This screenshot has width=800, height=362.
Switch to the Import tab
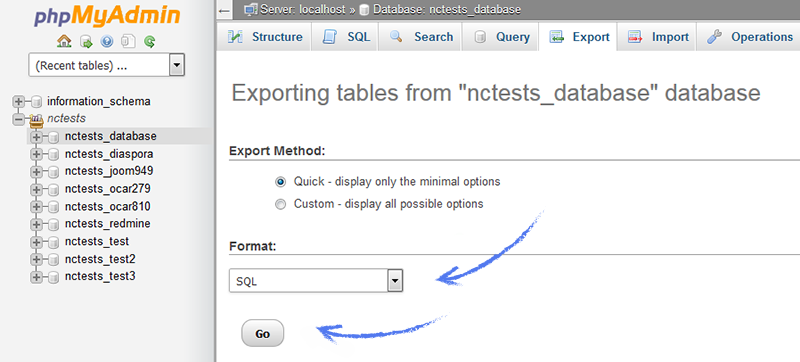click(x=657, y=37)
